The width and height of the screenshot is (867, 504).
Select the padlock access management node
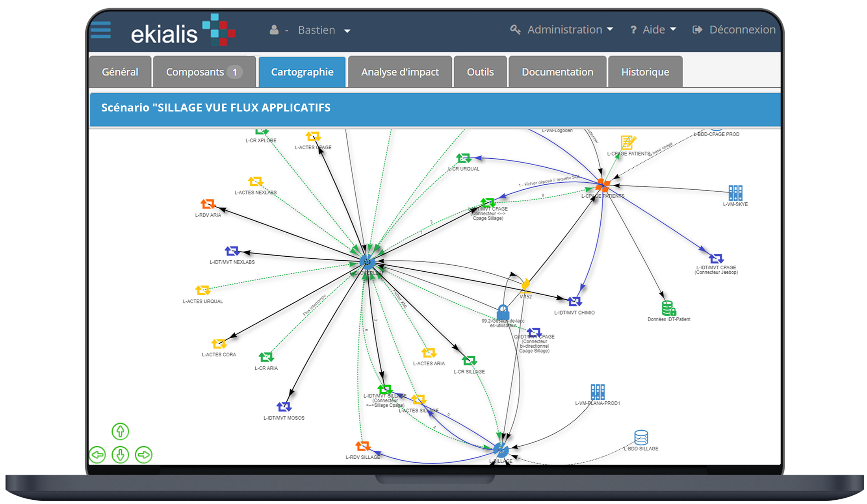click(503, 312)
